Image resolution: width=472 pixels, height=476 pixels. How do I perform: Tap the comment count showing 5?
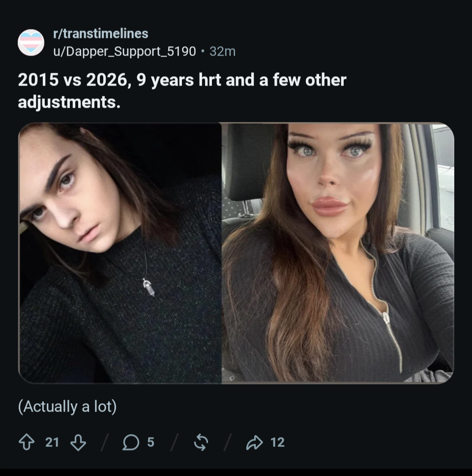pos(151,442)
